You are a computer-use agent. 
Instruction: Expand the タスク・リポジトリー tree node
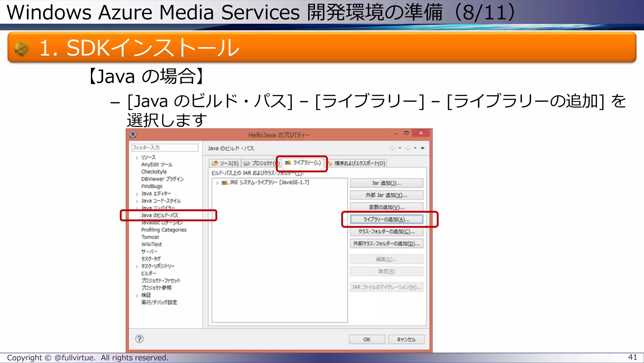click(137, 266)
